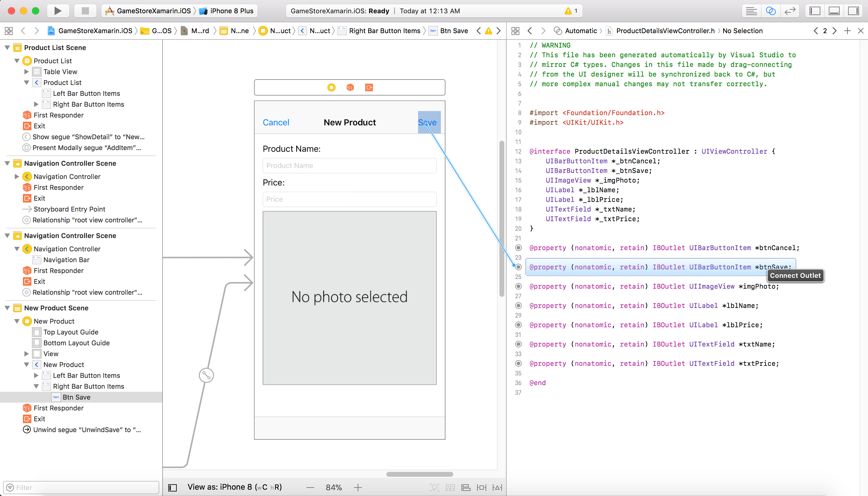Click the outline Filter field
The image size is (868, 496).
click(81, 488)
